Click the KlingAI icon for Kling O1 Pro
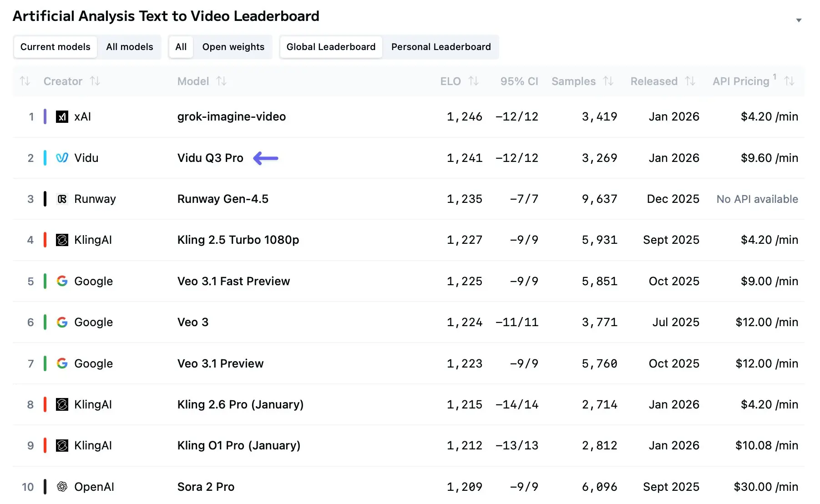The image size is (820, 504). (62, 445)
